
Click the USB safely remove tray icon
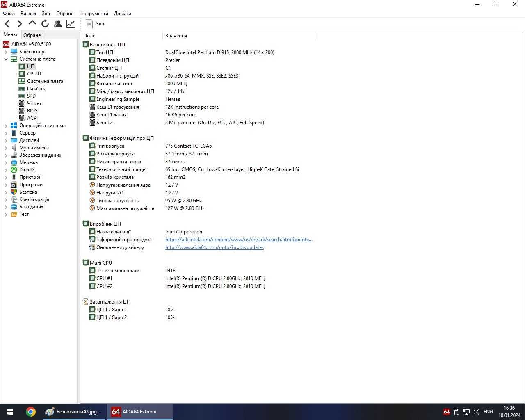coord(457,412)
